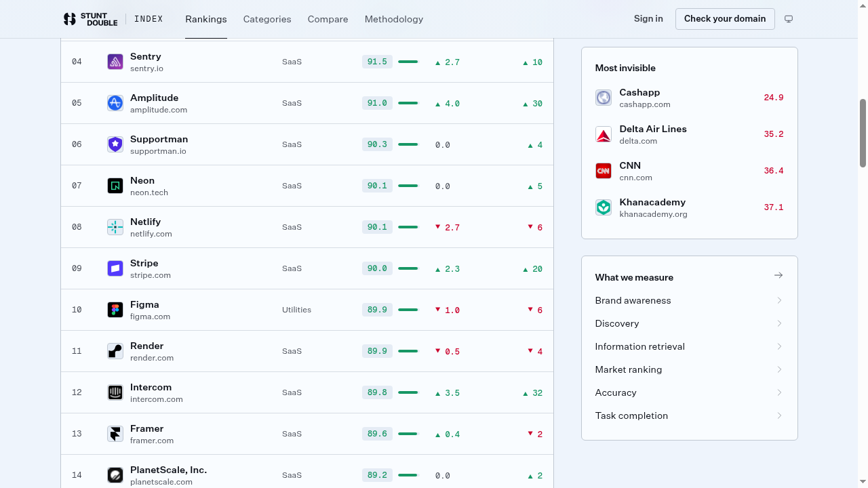Viewport: 868px width, 488px height.
Task: Click the Framer logo icon
Action: [115, 434]
